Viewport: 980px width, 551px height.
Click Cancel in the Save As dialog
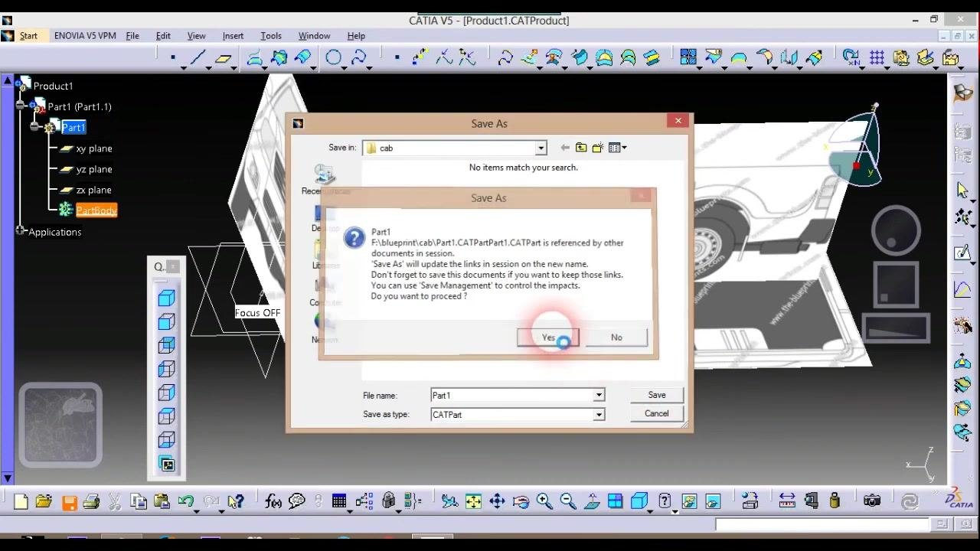click(657, 413)
